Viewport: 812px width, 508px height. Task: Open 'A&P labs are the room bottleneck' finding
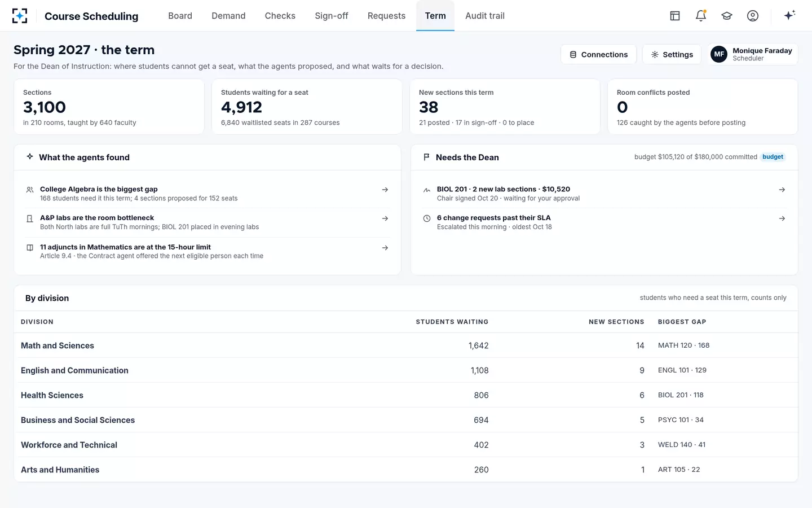click(x=208, y=222)
